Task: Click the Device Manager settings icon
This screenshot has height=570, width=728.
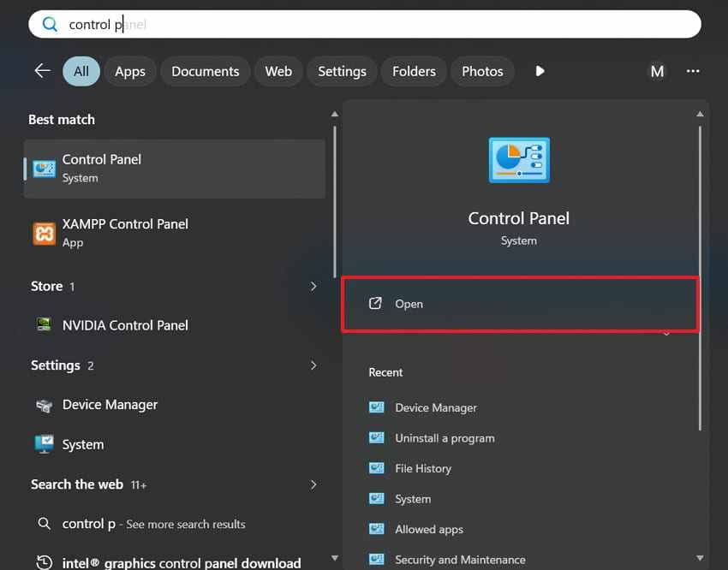Action: (44, 406)
